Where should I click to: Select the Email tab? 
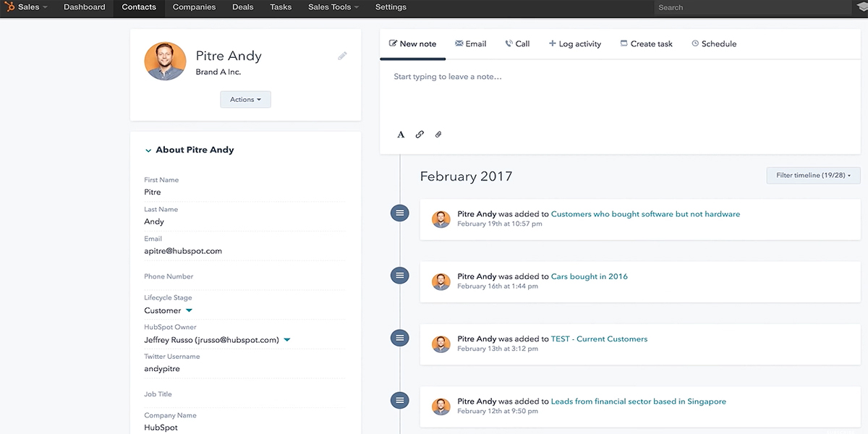pos(470,44)
